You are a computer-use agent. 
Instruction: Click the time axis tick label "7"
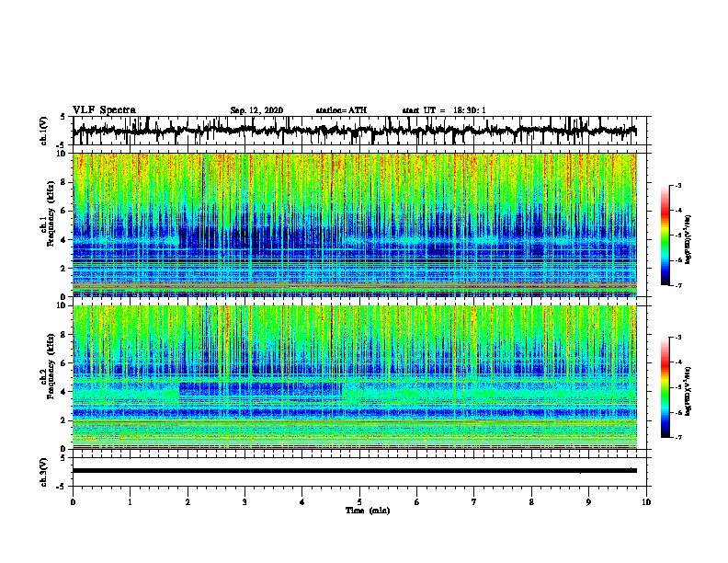[x=474, y=502]
